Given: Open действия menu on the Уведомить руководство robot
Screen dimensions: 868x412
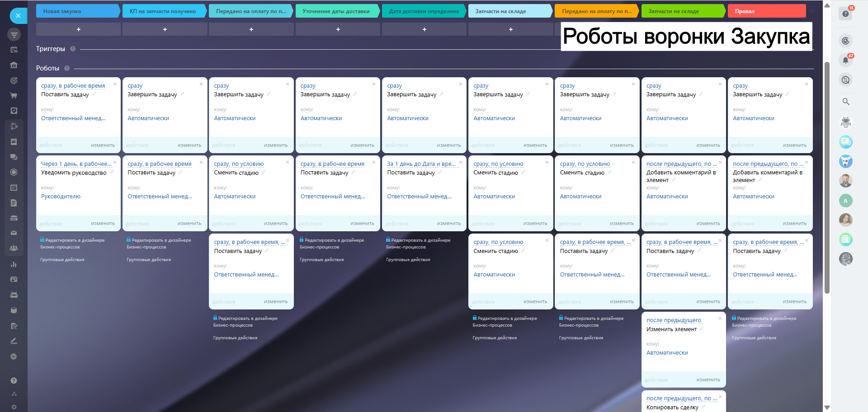Looking at the screenshot, I should [x=51, y=224].
